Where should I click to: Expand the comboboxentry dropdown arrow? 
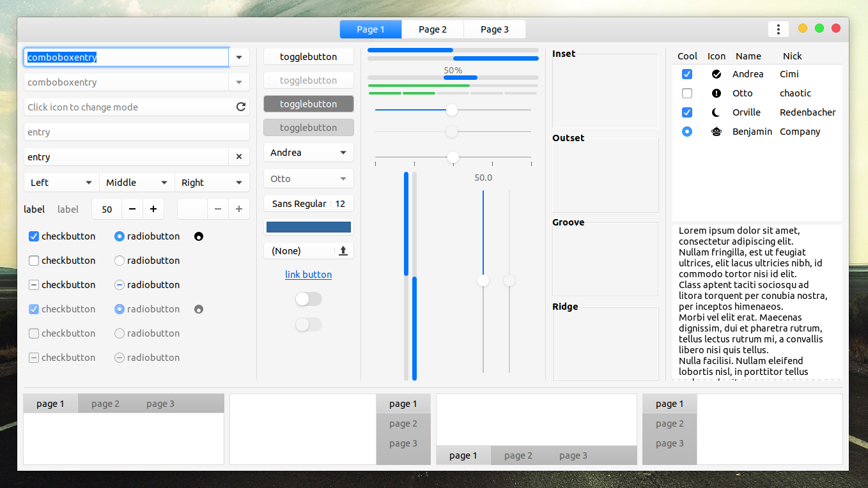pyautogui.click(x=239, y=57)
